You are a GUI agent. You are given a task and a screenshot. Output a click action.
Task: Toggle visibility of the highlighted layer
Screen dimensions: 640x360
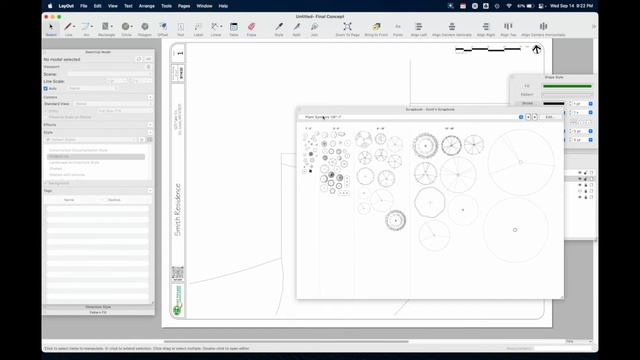pyautogui.click(x=580, y=179)
